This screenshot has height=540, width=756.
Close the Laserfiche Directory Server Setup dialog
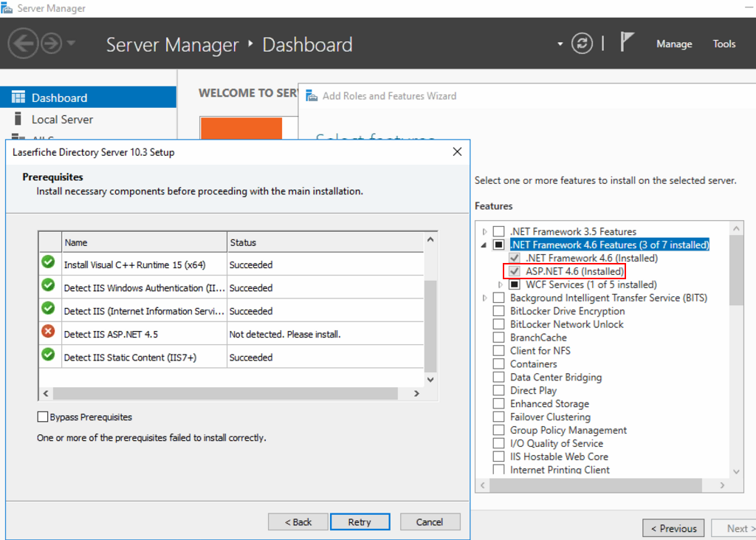point(457,152)
